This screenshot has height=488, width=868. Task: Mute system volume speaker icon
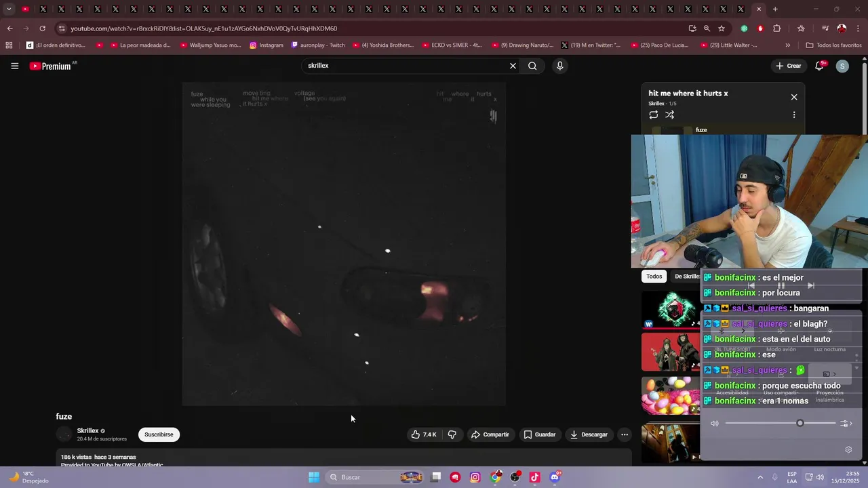coord(714,423)
